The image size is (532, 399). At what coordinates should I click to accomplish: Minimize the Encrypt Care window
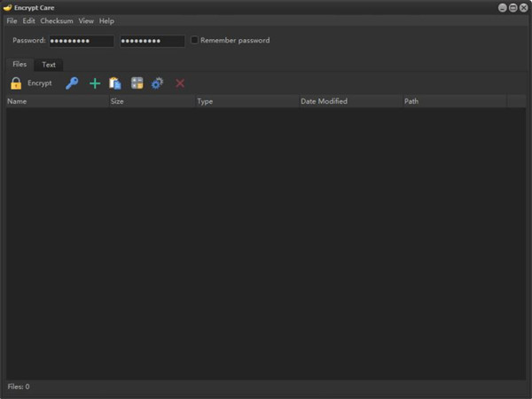tap(503, 8)
